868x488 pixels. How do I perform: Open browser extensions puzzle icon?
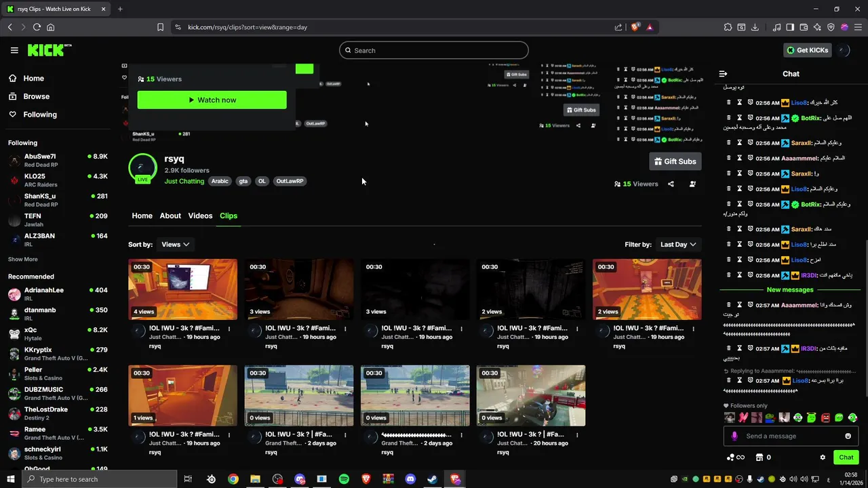click(x=728, y=27)
